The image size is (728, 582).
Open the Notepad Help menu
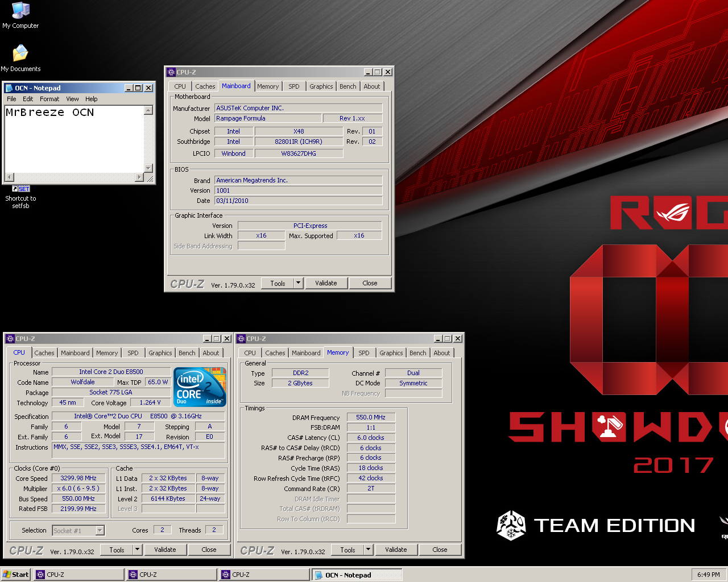pos(92,99)
